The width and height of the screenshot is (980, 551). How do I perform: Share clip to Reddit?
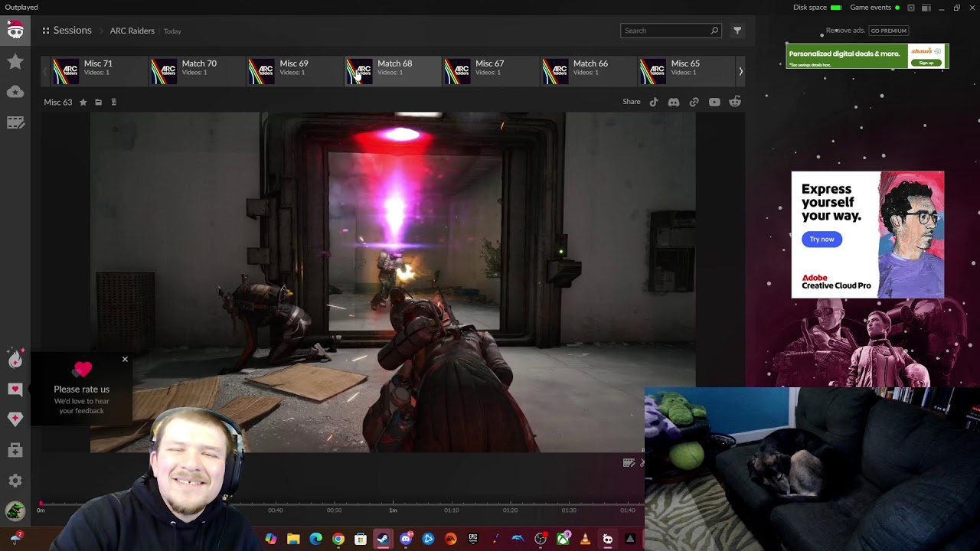tap(735, 102)
